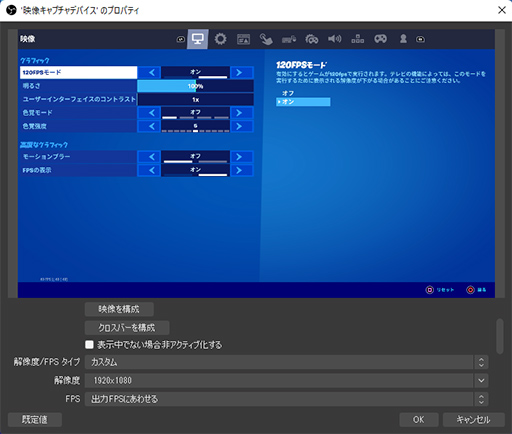
Task: Open the FPS 出力FPSにあわせる dropdown
Action: [x=286, y=399]
